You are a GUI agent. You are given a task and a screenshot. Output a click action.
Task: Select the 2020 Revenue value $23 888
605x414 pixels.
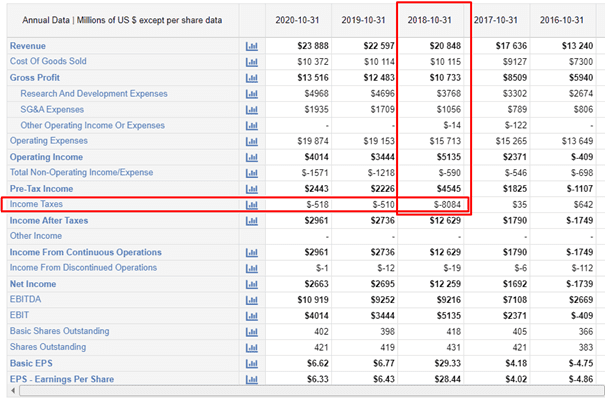click(x=312, y=46)
